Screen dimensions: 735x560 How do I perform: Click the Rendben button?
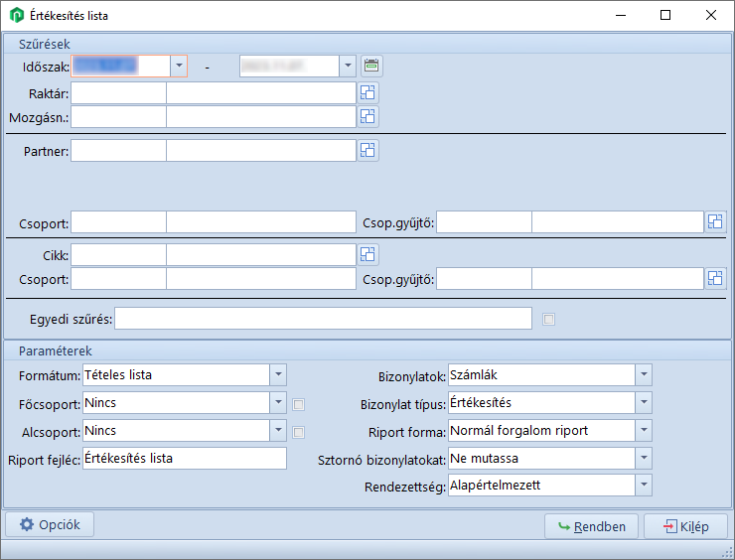coord(591,526)
